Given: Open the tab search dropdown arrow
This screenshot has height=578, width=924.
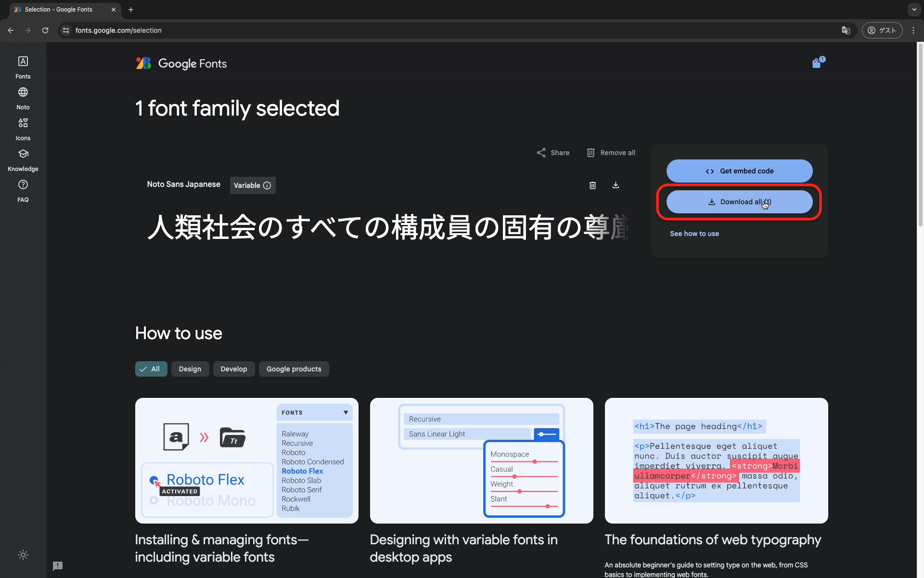Looking at the screenshot, I should [914, 9].
